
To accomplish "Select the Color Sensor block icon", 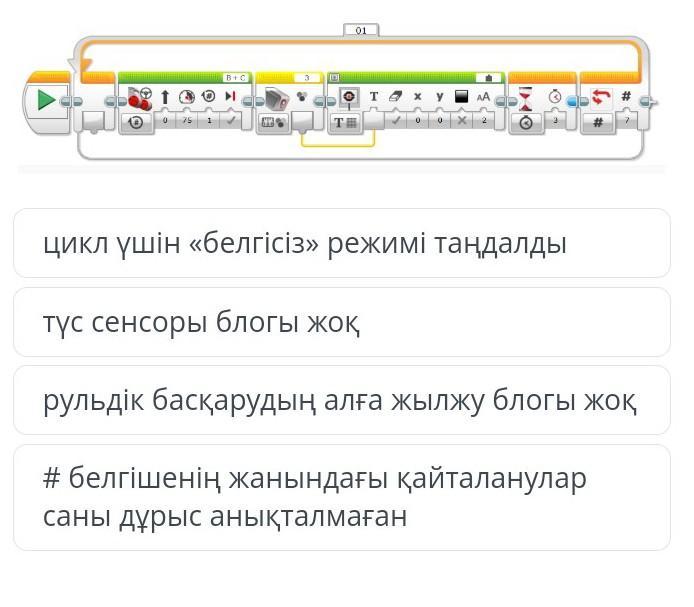I will [277, 98].
